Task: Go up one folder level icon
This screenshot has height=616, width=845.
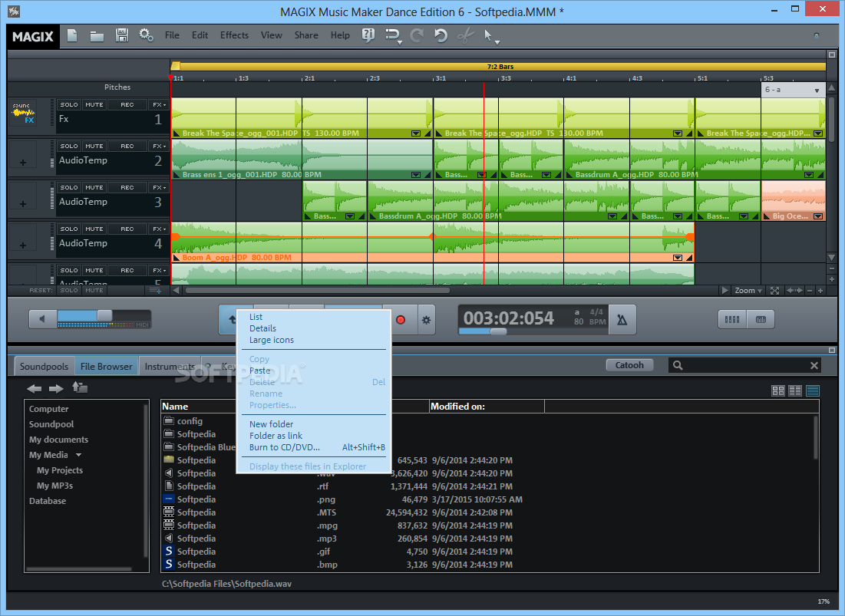Action: pyautogui.click(x=80, y=387)
